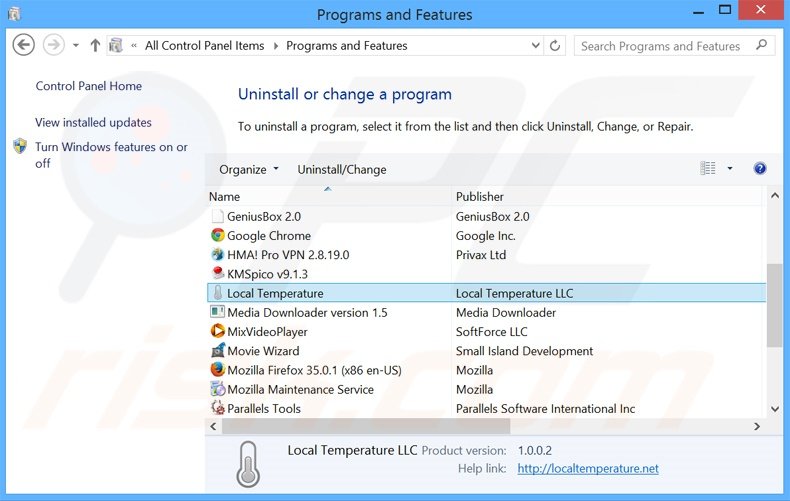This screenshot has width=790, height=501.
Task: Change view with the view layout icon
Action: [x=708, y=168]
